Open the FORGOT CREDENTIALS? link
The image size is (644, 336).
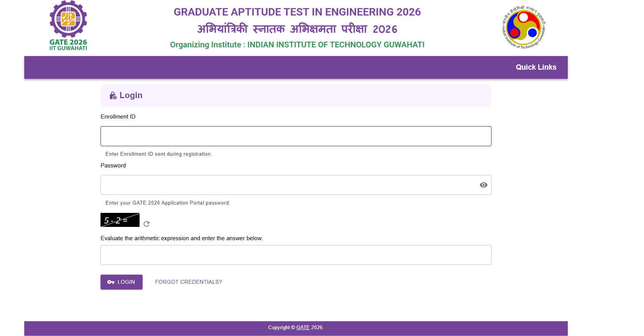pos(188,282)
